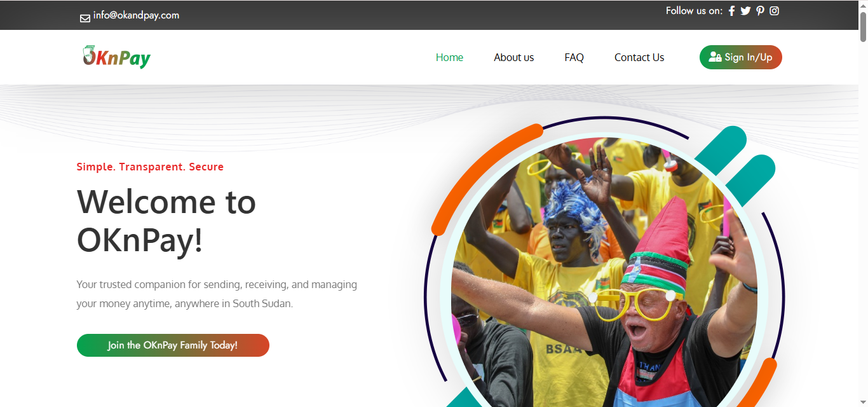Click the Sign In/Up button label
The height and width of the screenshot is (407, 868).
click(748, 57)
